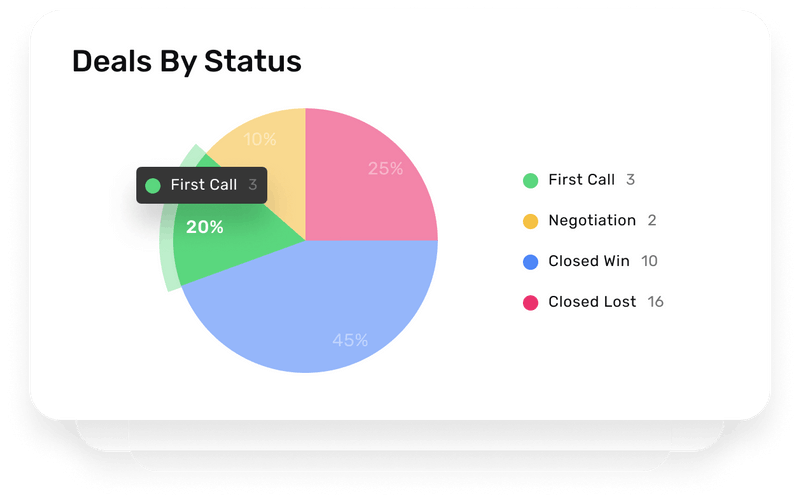This screenshot has width=800, height=501.
Task: Click the dark First Call tooltip text
Action: click(204, 185)
